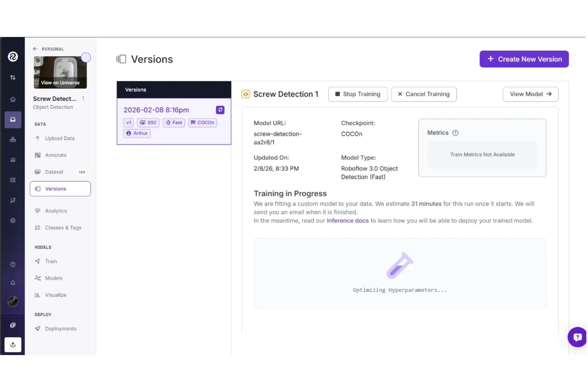This screenshot has height=392, width=588.
Task: Click the upload icon at sidebar bottom
Action: [x=13, y=345]
